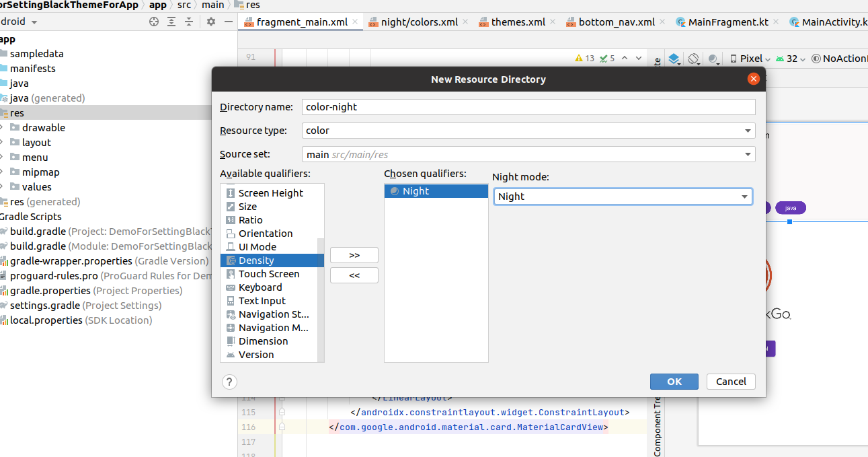Switch to fragment_main.xml tab
Viewport: 868px width, 457px height.
(x=302, y=22)
